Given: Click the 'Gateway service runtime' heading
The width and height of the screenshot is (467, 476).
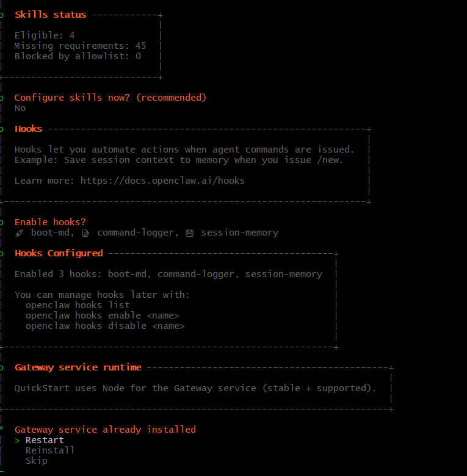Looking at the screenshot, I should (78, 367).
